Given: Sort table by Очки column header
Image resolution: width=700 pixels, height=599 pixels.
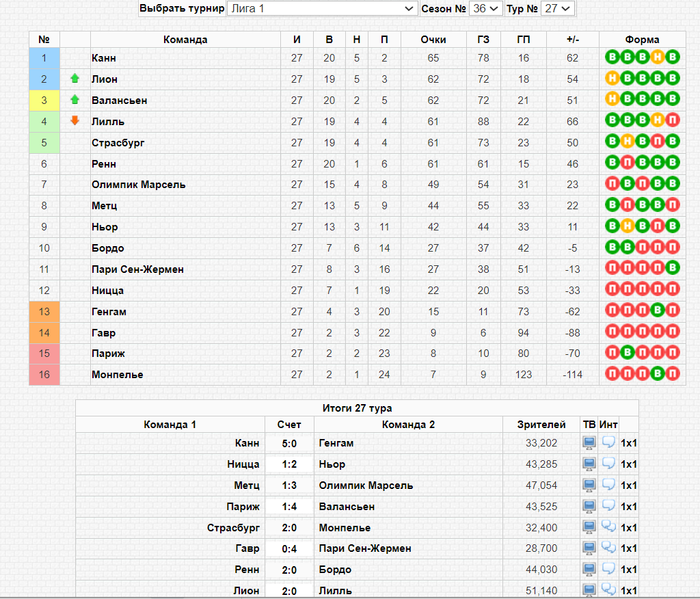Looking at the screenshot, I should [x=433, y=40].
